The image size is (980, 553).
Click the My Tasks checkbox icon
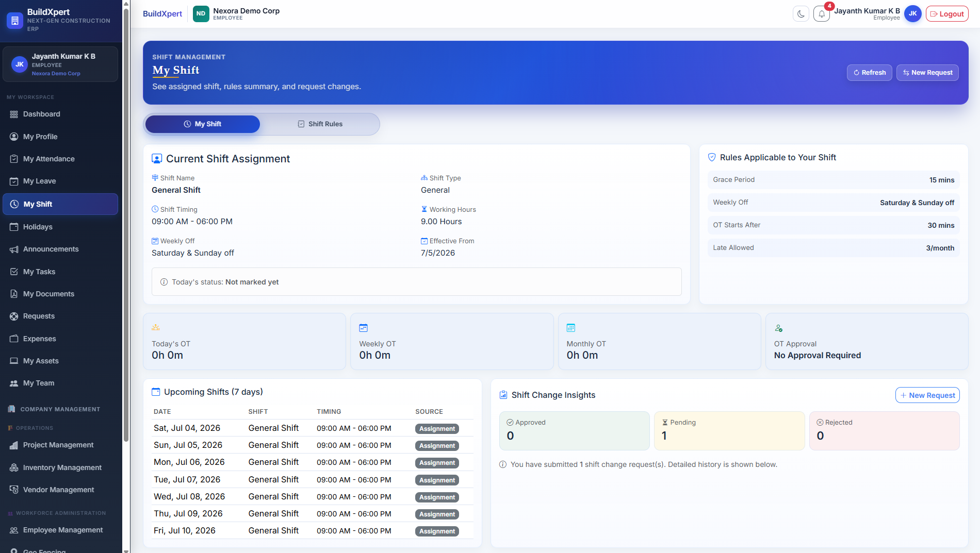click(x=14, y=272)
